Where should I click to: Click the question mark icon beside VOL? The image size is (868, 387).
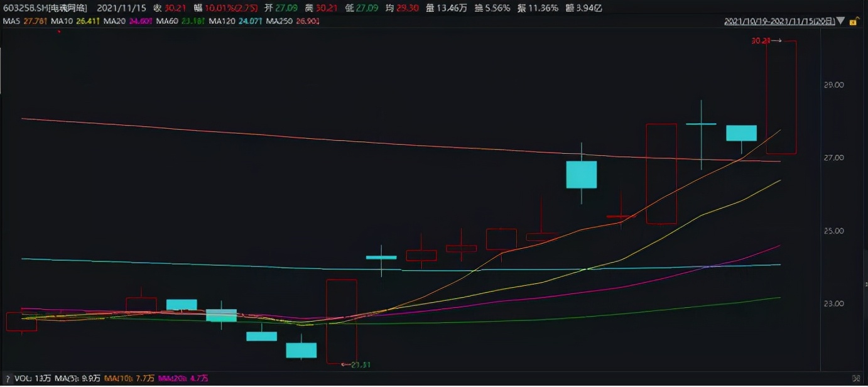(7, 378)
